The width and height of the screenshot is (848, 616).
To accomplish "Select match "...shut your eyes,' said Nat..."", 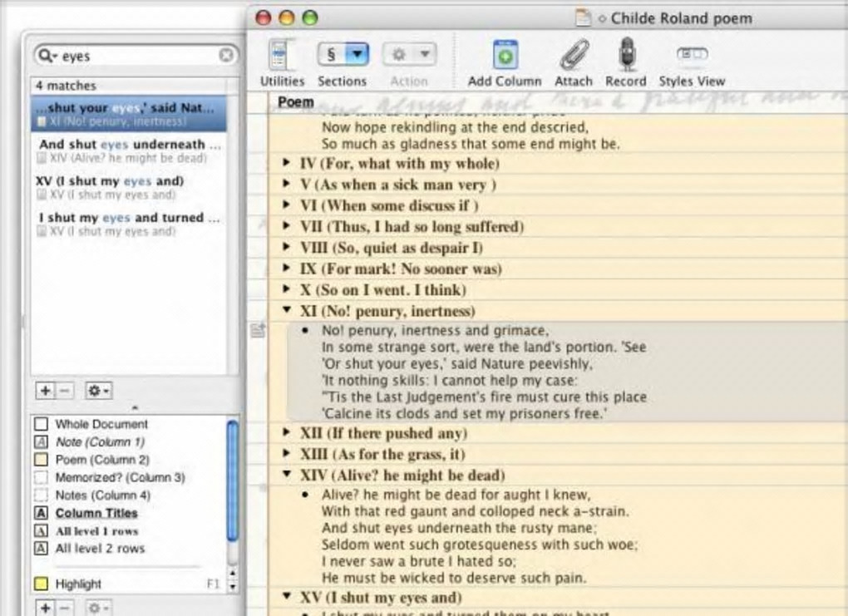I will pyautogui.click(x=129, y=114).
